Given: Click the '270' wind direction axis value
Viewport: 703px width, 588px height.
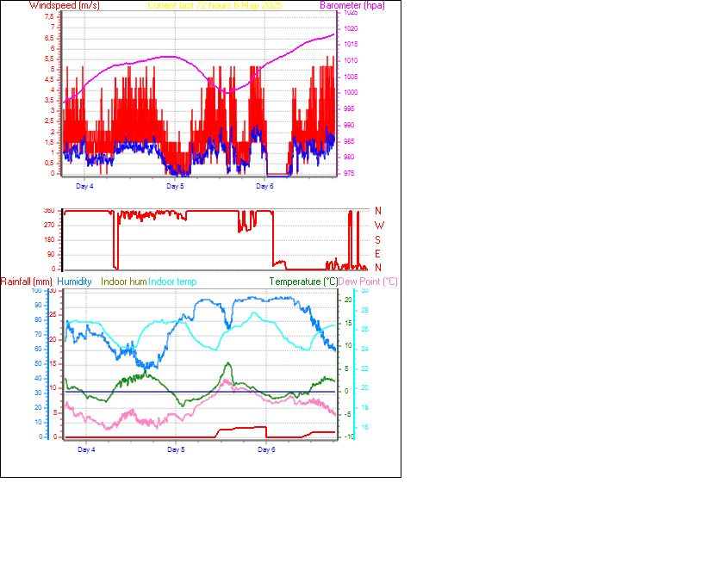Looking at the screenshot, I should [x=49, y=225].
